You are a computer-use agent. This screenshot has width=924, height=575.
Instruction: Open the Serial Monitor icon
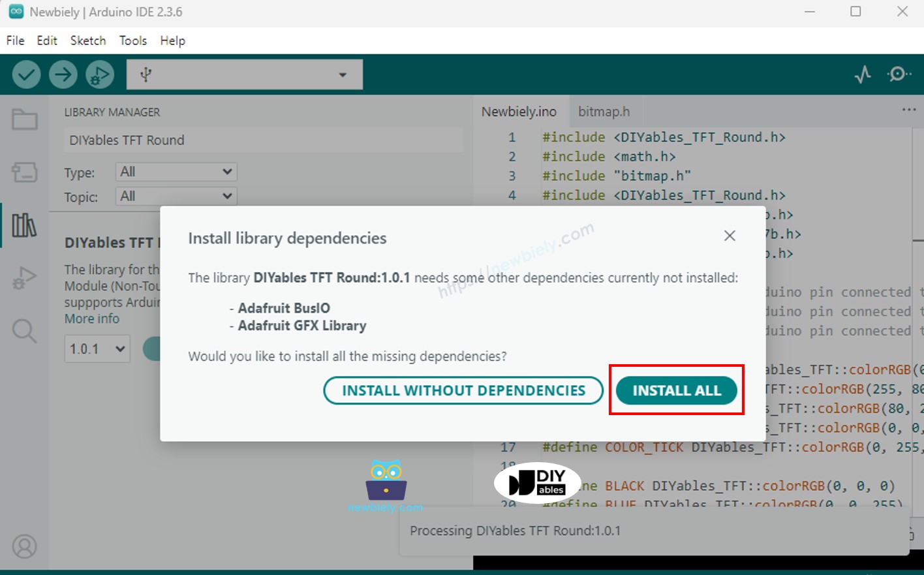pyautogui.click(x=900, y=74)
